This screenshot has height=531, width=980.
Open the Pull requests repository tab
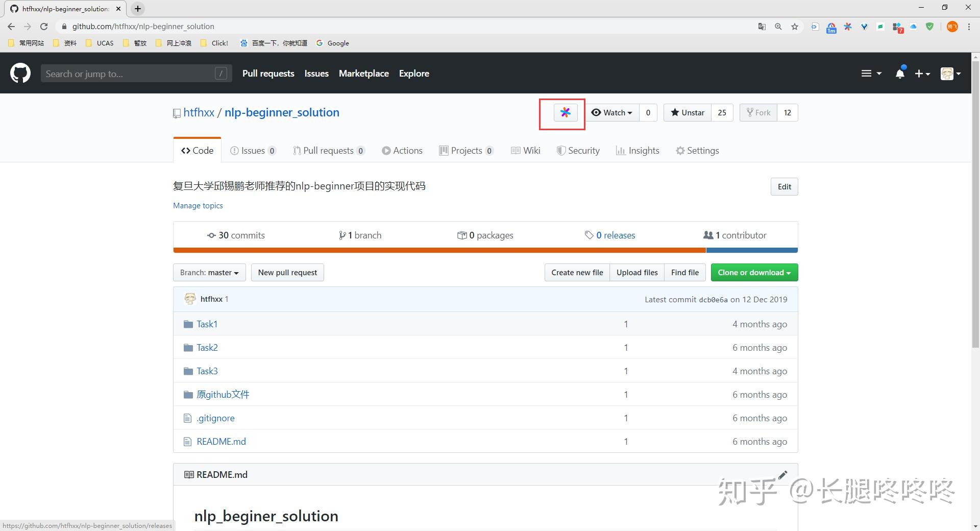pos(329,150)
